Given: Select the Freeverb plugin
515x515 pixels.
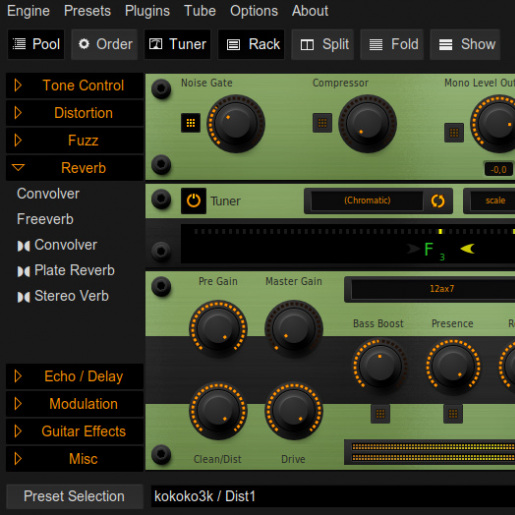Looking at the screenshot, I should pos(45,219).
